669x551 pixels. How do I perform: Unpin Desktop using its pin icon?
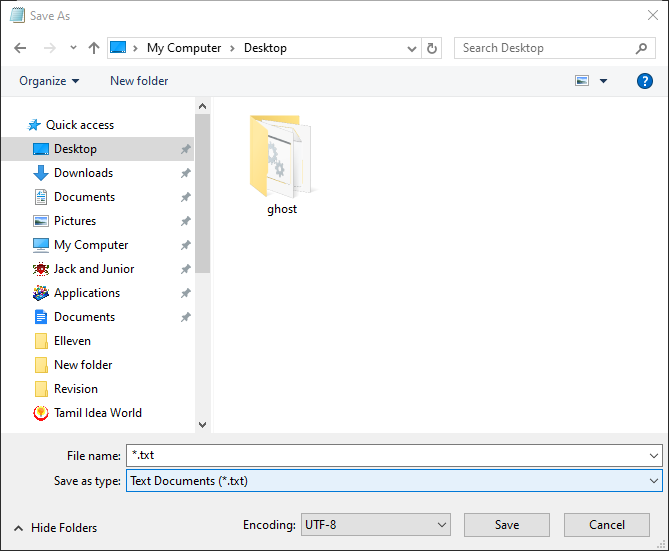[x=185, y=149]
